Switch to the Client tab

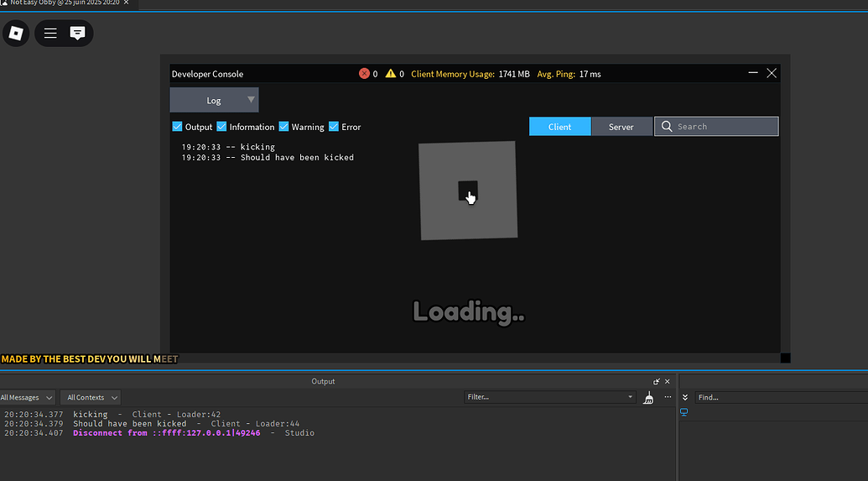pos(559,127)
